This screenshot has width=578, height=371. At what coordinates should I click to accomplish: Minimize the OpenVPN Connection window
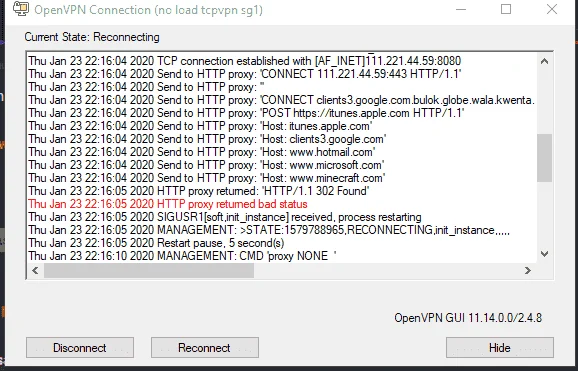(461, 9)
